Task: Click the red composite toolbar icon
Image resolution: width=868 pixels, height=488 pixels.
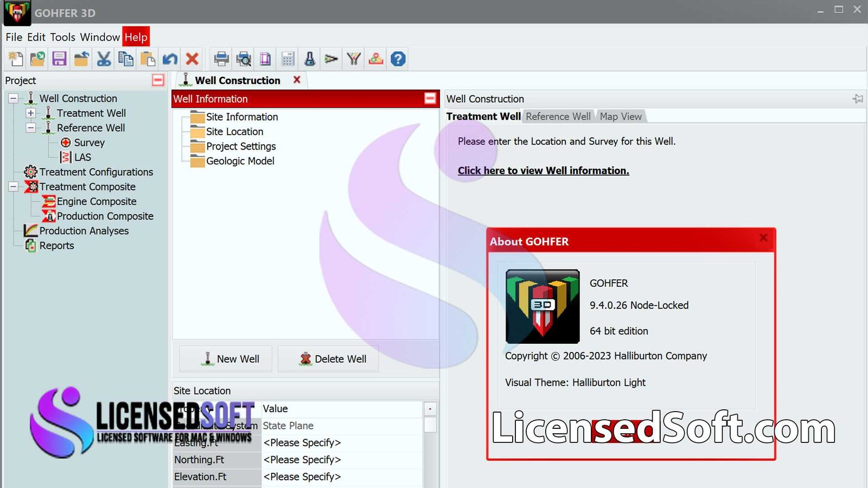Action: coord(376,59)
